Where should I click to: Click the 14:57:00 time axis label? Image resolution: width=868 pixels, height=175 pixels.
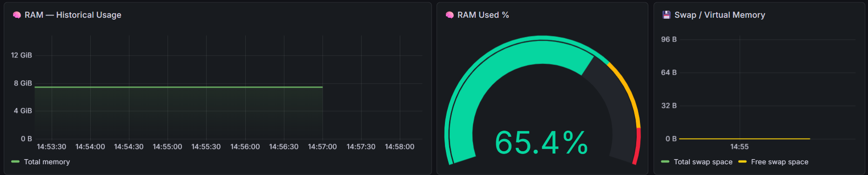coord(323,147)
